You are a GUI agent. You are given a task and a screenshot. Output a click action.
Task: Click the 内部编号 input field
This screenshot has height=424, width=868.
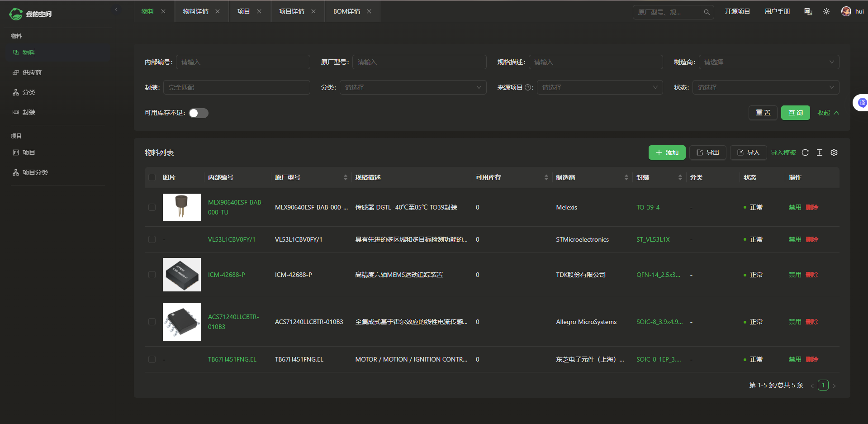[243, 62]
